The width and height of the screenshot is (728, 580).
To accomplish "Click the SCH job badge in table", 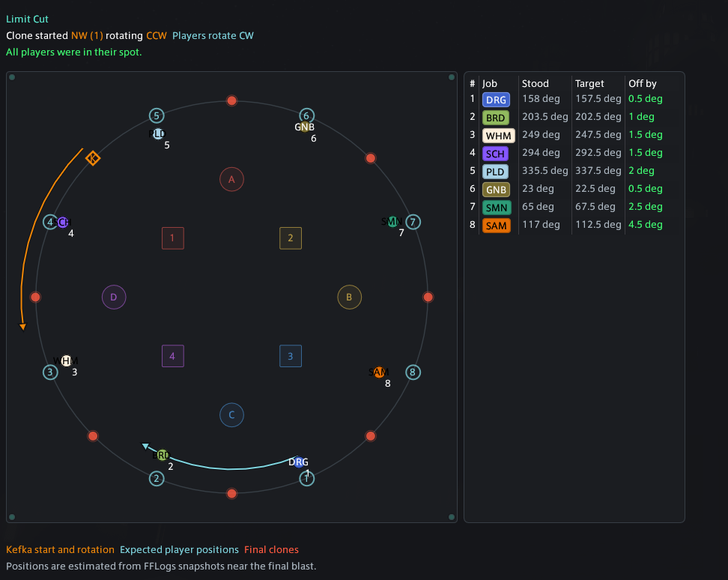I will [x=495, y=154].
